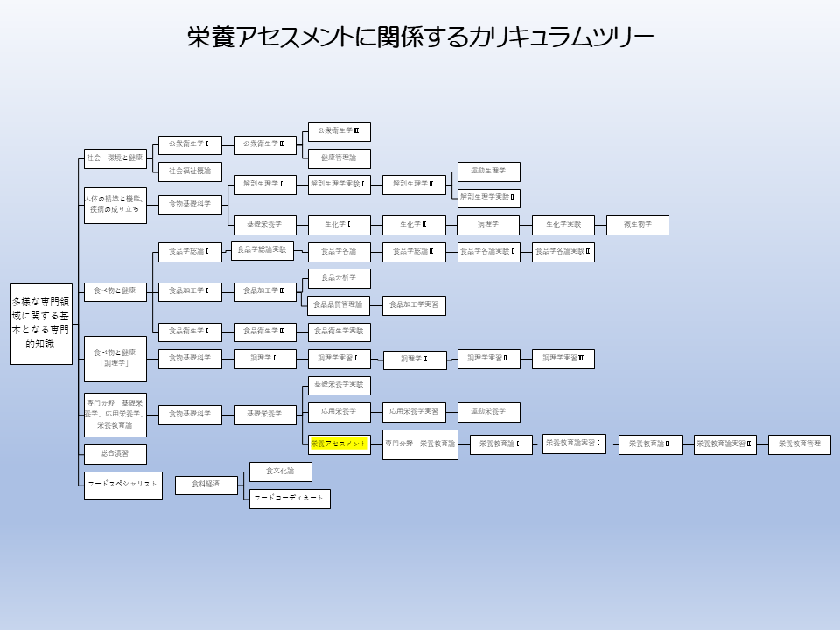This screenshot has height=630, width=840.
Task: Click the slide title 栄養アセスメントに関係するカリキュラムツリー
Action: tap(420, 37)
